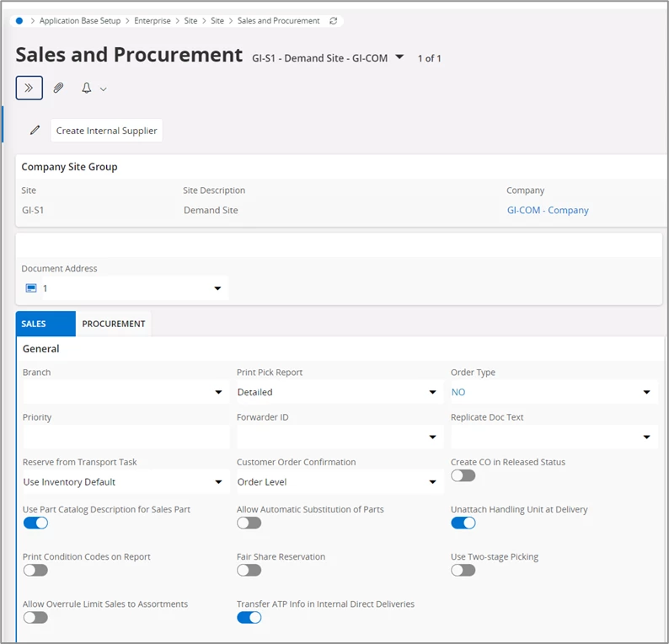Turn on Fair Share Reservation toggle
The width and height of the screenshot is (669, 644).
pyautogui.click(x=249, y=570)
